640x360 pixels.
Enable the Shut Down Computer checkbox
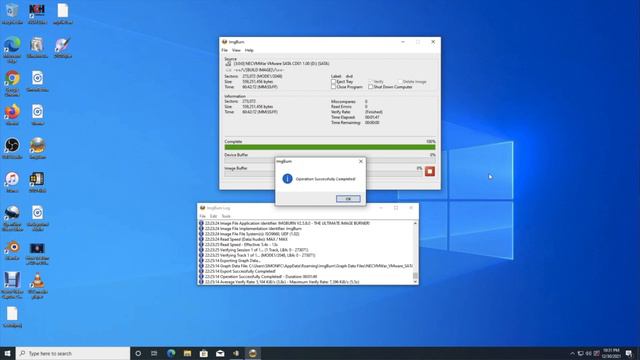(x=370, y=87)
